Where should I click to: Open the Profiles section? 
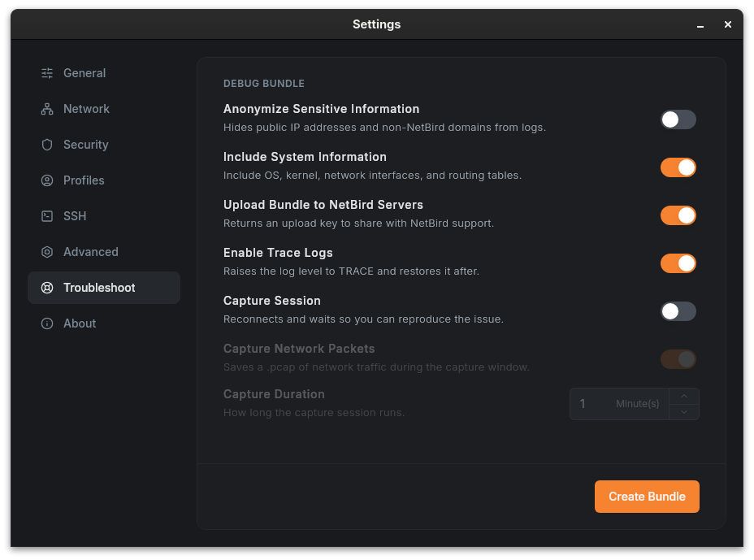[104, 180]
